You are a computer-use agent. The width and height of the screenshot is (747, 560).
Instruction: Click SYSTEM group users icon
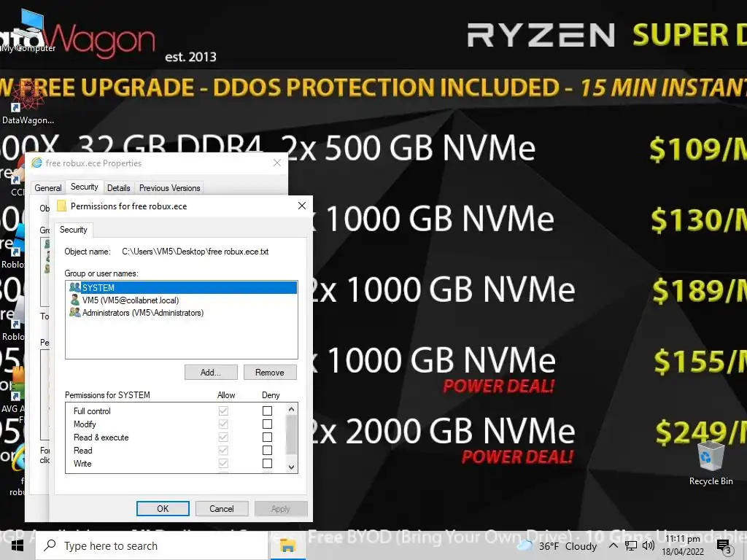pos(75,287)
